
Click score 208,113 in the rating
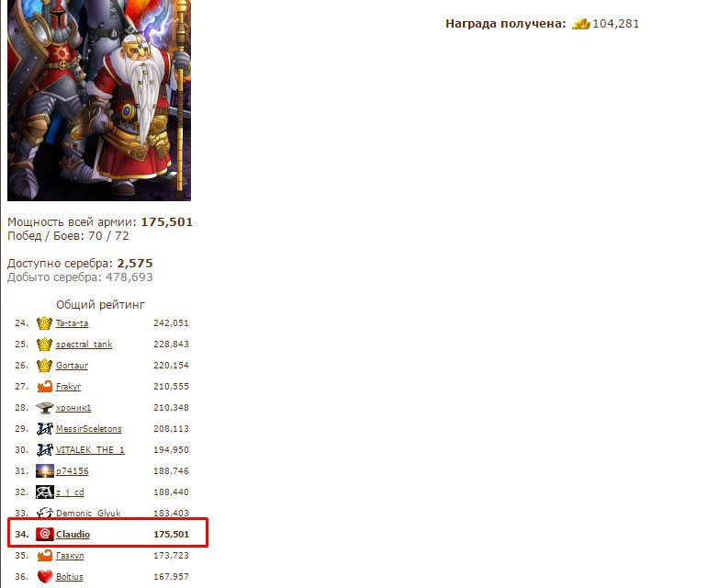click(x=171, y=428)
